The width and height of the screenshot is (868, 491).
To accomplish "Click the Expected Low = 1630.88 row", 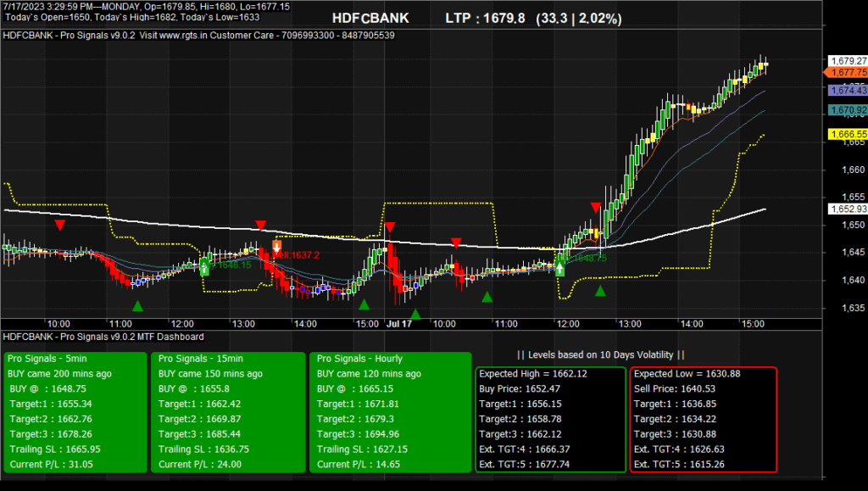I will click(687, 374).
